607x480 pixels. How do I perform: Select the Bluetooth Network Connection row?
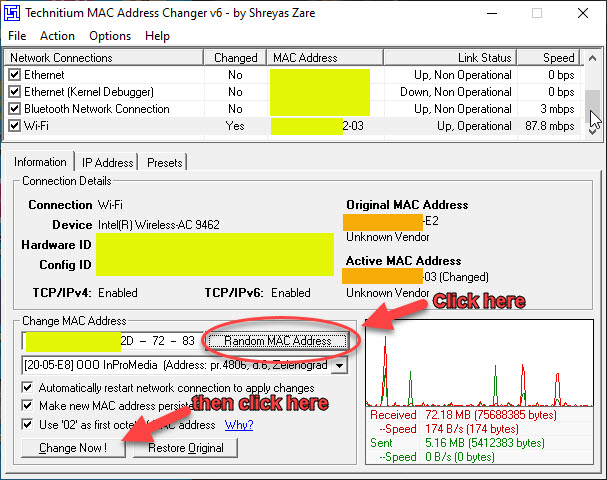[292, 109]
